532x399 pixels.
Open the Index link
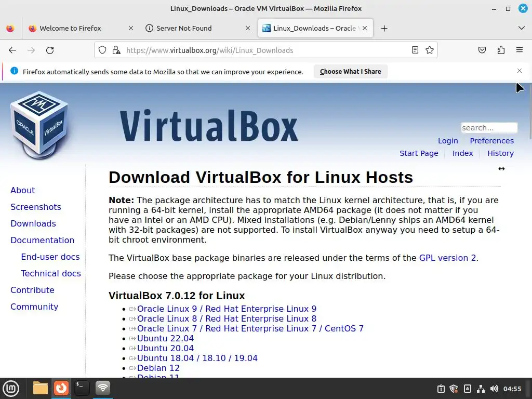462,153
